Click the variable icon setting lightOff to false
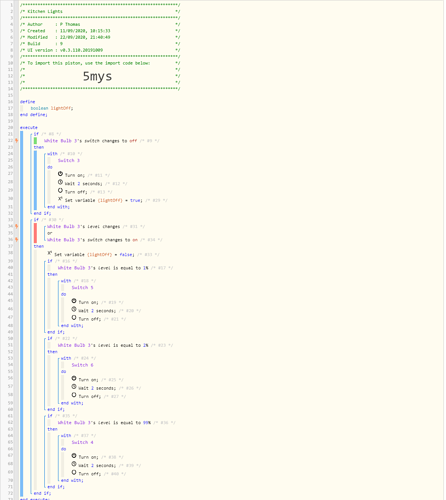Screen dimensions: 446x500 [50, 253]
